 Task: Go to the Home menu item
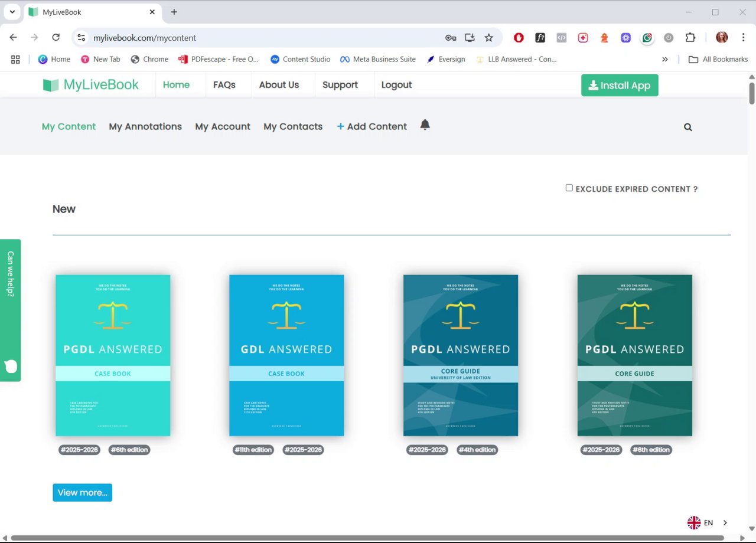pos(176,85)
